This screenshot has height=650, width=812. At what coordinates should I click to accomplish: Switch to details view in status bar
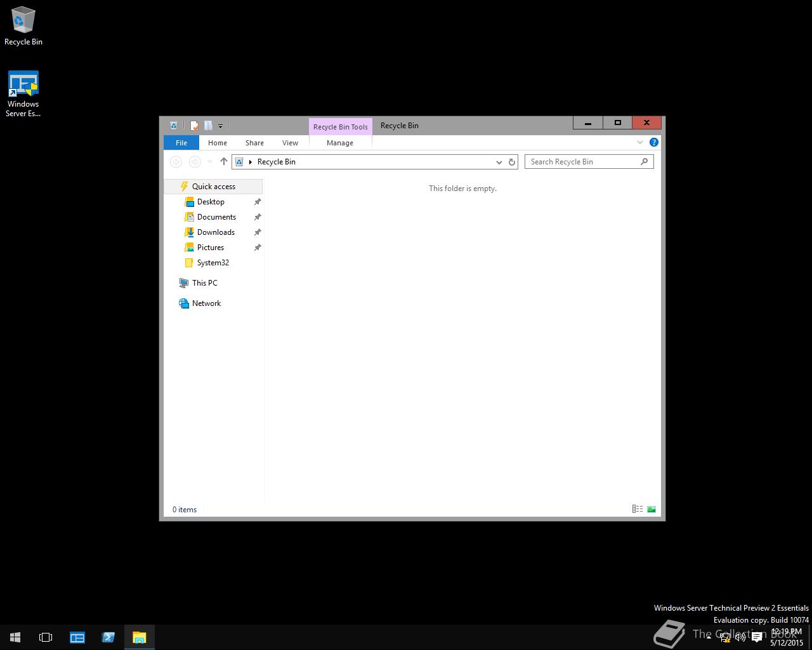638,509
